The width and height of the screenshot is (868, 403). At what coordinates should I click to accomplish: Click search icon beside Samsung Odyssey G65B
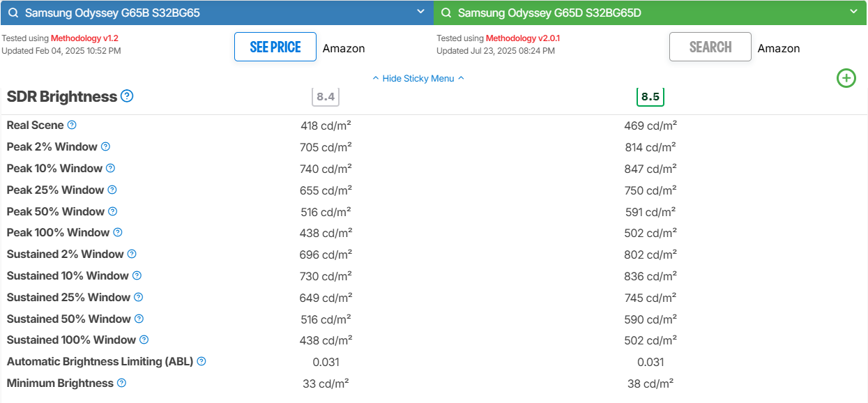tap(13, 13)
